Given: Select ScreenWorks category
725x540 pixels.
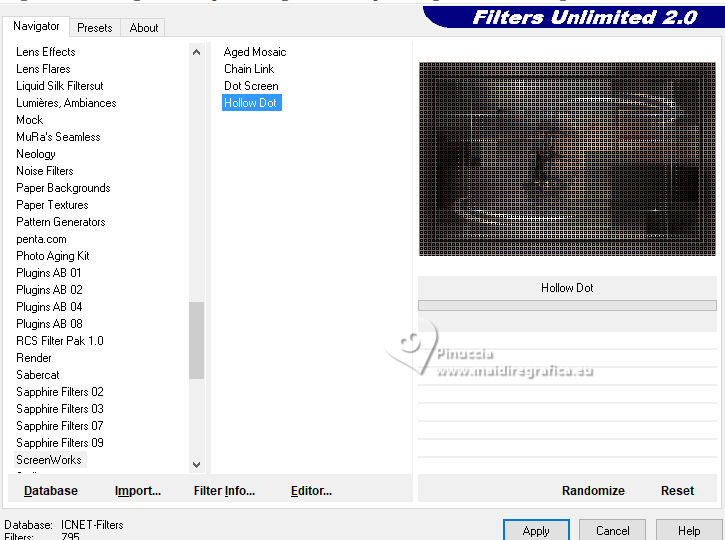Looking at the screenshot, I should [x=49, y=460].
